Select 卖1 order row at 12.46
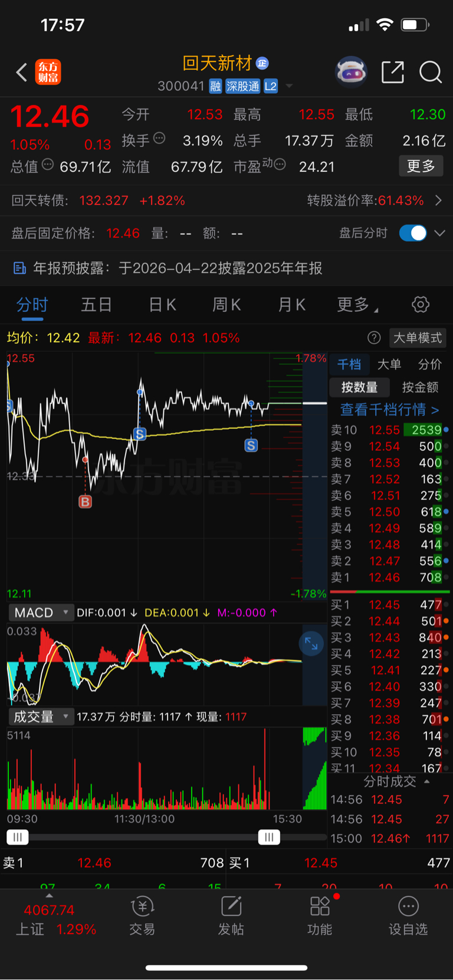The image size is (453, 980). click(389, 578)
